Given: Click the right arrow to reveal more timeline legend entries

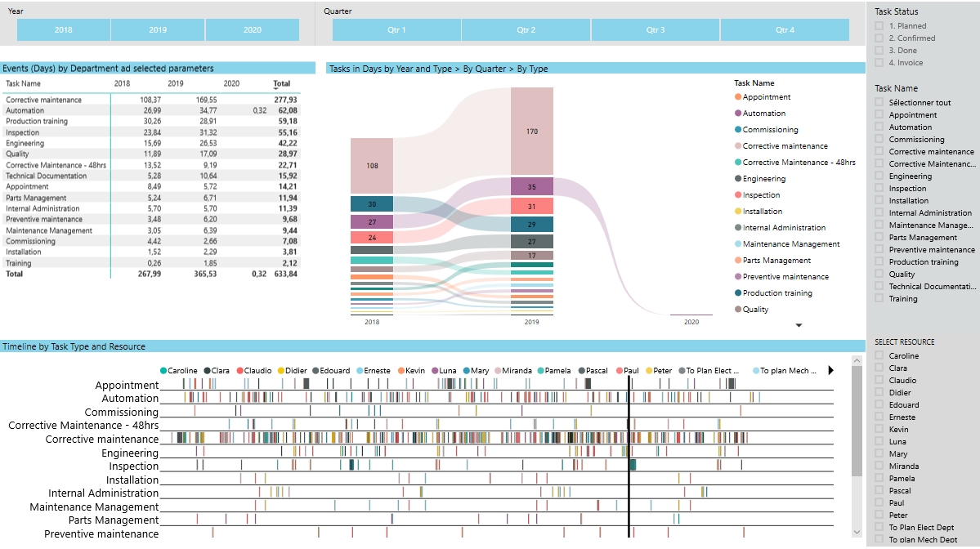Looking at the screenshot, I should click(x=830, y=370).
